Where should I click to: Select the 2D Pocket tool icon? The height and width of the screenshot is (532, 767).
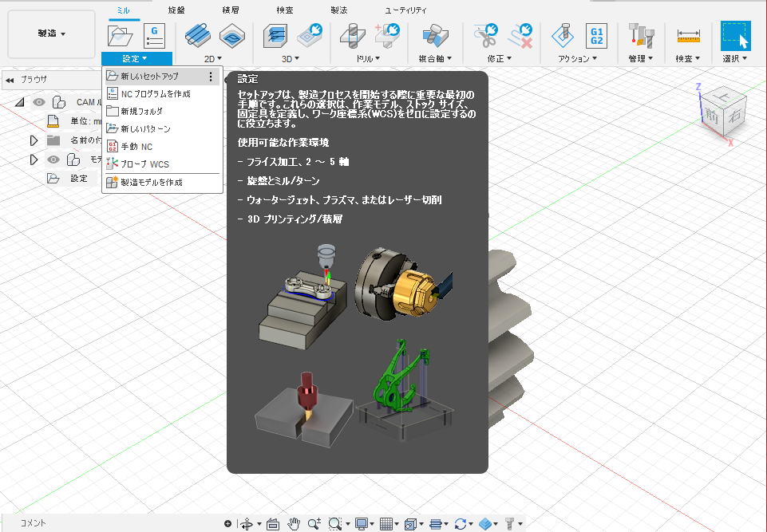point(232,36)
